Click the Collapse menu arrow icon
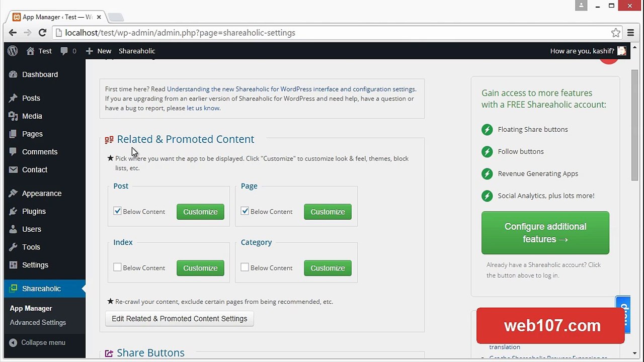Image resolution: width=644 pixels, height=362 pixels. [13, 342]
